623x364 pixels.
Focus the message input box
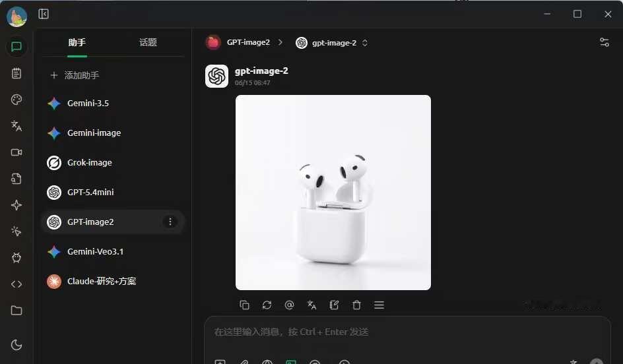pos(407,332)
